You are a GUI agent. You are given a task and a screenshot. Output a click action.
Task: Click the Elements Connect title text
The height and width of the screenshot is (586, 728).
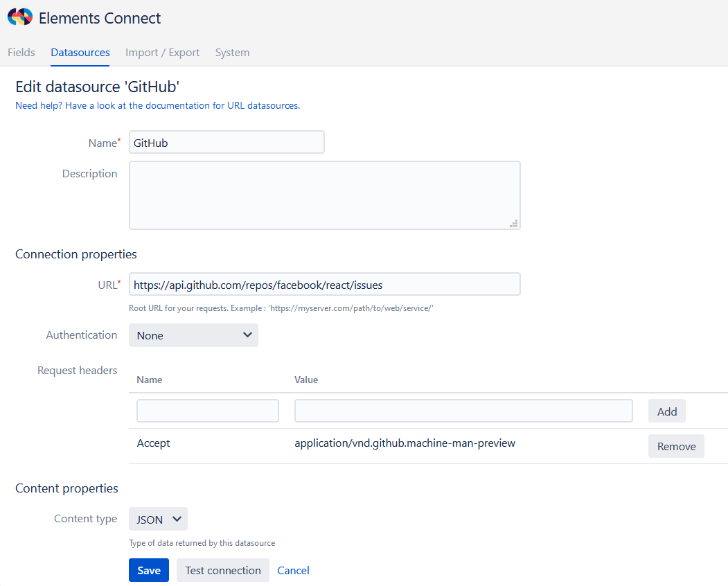(100, 18)
